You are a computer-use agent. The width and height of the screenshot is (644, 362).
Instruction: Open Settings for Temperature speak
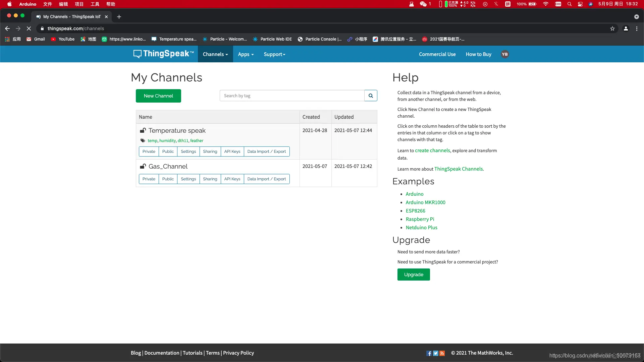click(188, 152)
